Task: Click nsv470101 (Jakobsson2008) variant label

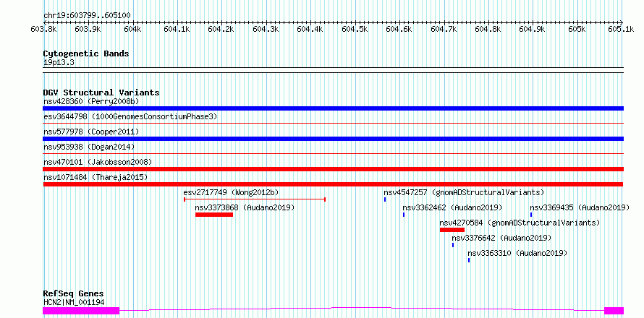Action: coord(98,162)
